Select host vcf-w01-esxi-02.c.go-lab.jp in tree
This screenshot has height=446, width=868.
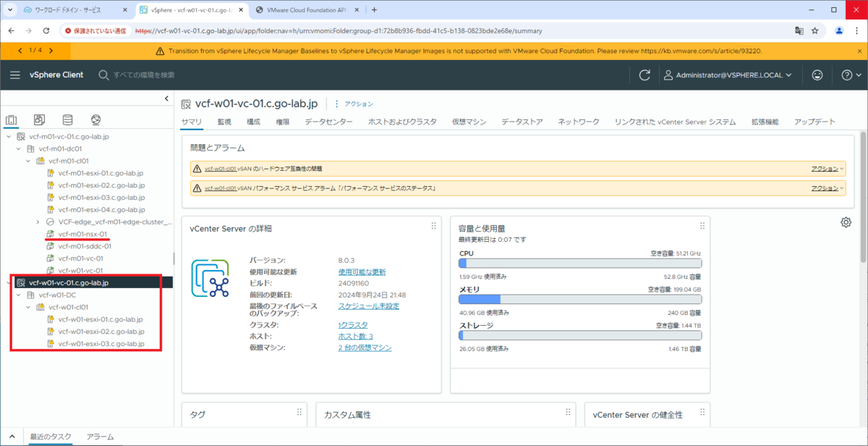tap(100, 332)
